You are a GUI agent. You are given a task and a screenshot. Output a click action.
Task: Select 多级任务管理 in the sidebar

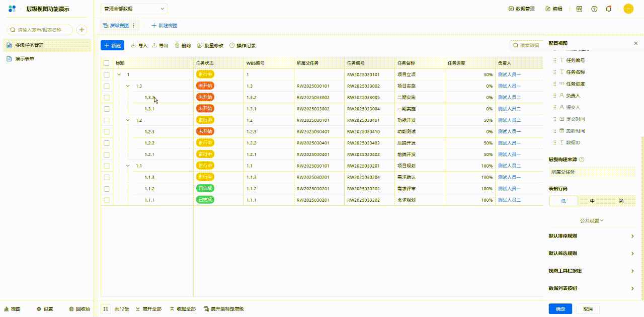pos(47,45)
